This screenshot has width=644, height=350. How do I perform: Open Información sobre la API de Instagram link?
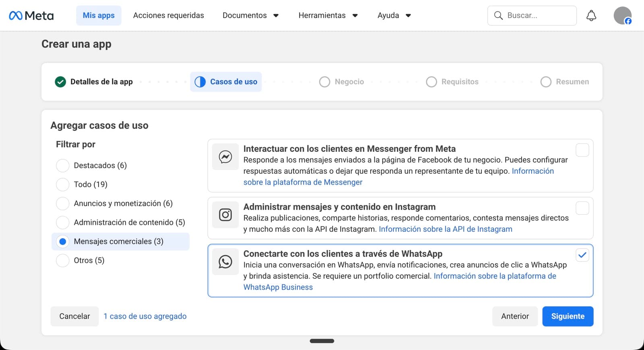pyautogui.click(x=446, y=229)
